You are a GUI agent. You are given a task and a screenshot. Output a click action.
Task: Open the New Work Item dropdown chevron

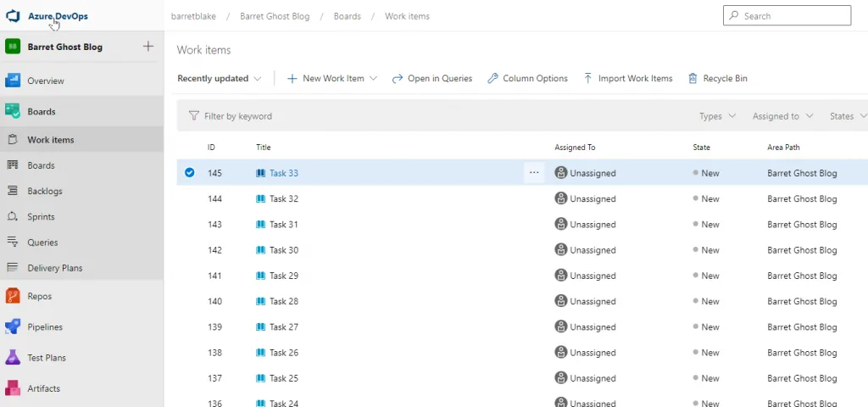(373, 79)
